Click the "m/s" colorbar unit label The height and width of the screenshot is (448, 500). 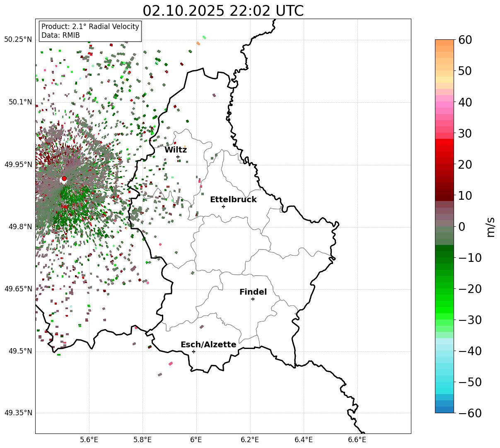pyautogui.click(x=491, y=226)
